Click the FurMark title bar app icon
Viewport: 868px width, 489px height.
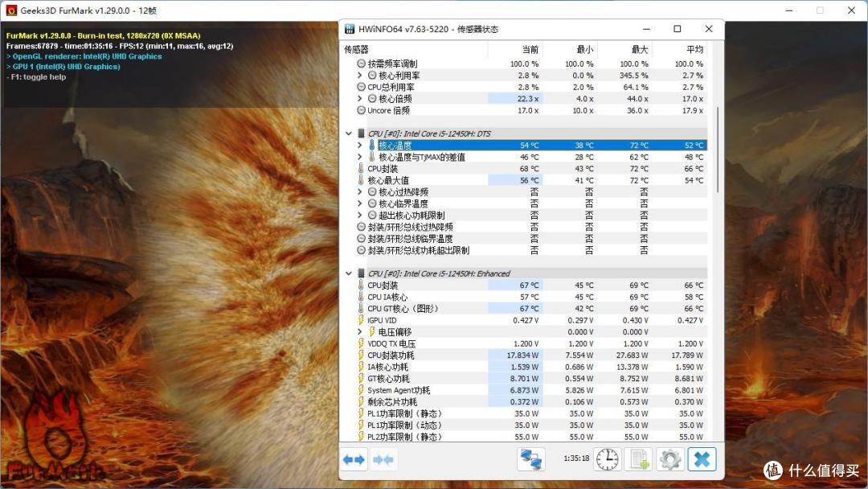(x=11, y=10)
